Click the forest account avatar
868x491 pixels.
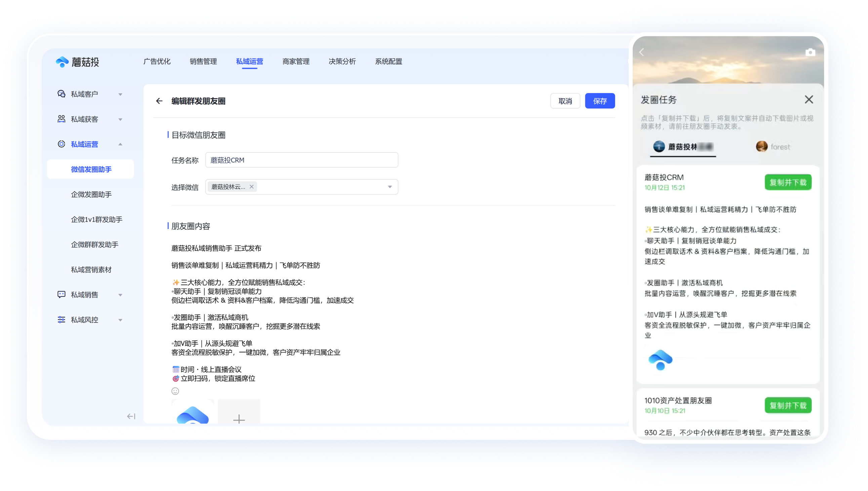[x=761, y=146]
